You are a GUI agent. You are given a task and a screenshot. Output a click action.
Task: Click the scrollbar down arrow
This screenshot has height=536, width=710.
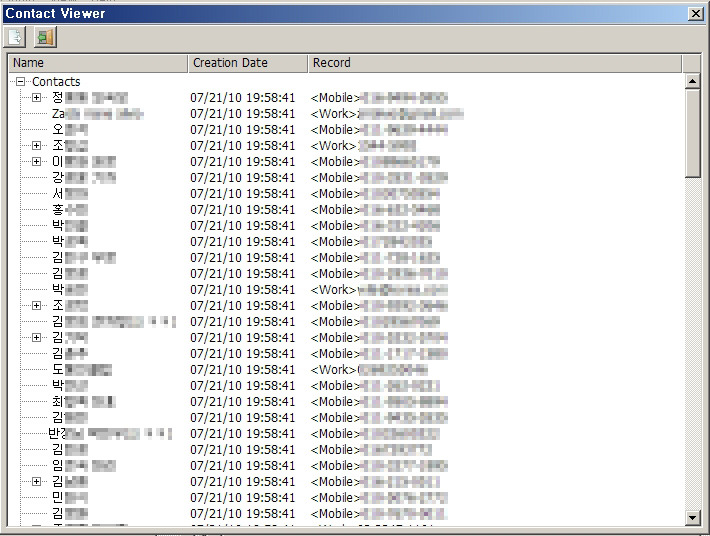[x=693, y=517]
